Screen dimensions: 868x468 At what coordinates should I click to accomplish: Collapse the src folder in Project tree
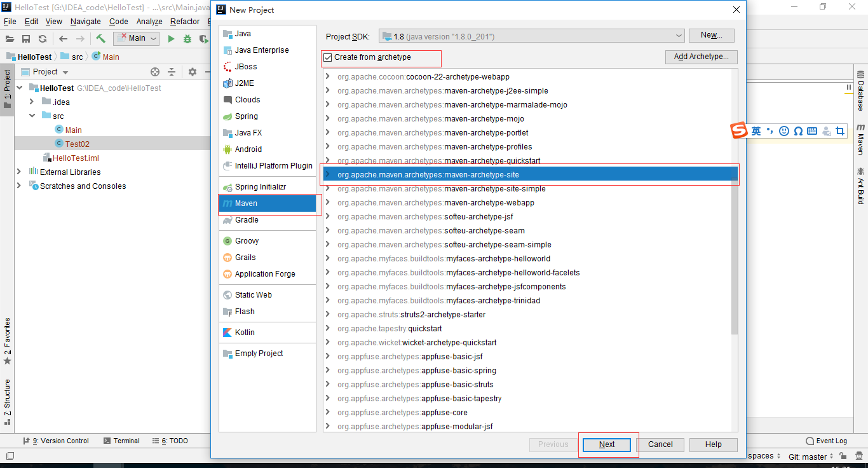pos(32,116)
